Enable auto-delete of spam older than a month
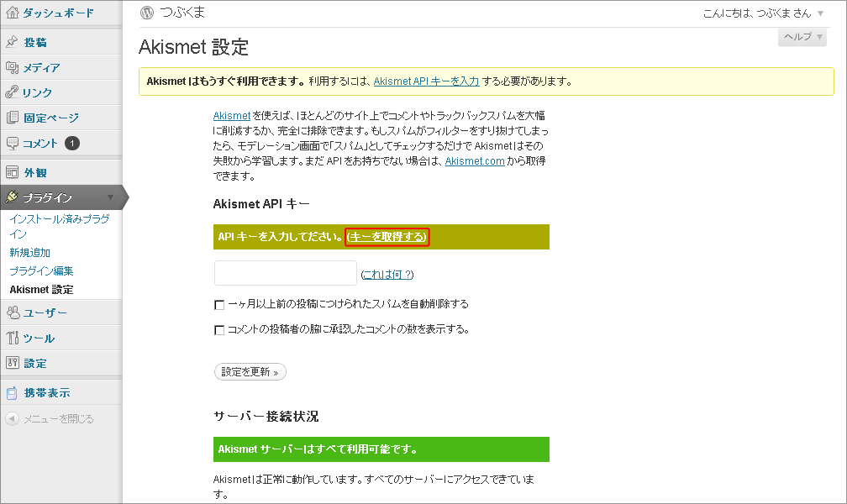 point(219,305)
